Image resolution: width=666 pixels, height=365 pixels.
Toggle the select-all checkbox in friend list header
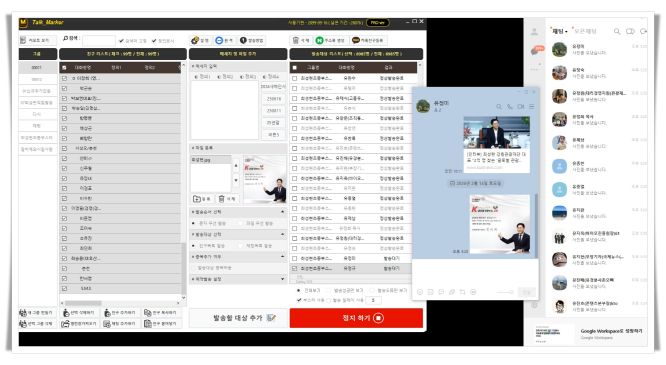(64, 68)
